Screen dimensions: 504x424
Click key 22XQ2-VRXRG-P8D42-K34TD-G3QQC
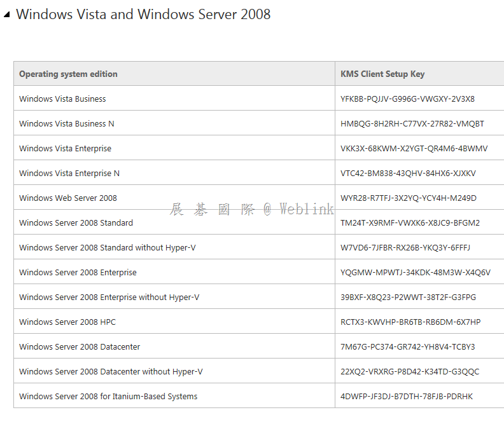[x=410, y=372]
